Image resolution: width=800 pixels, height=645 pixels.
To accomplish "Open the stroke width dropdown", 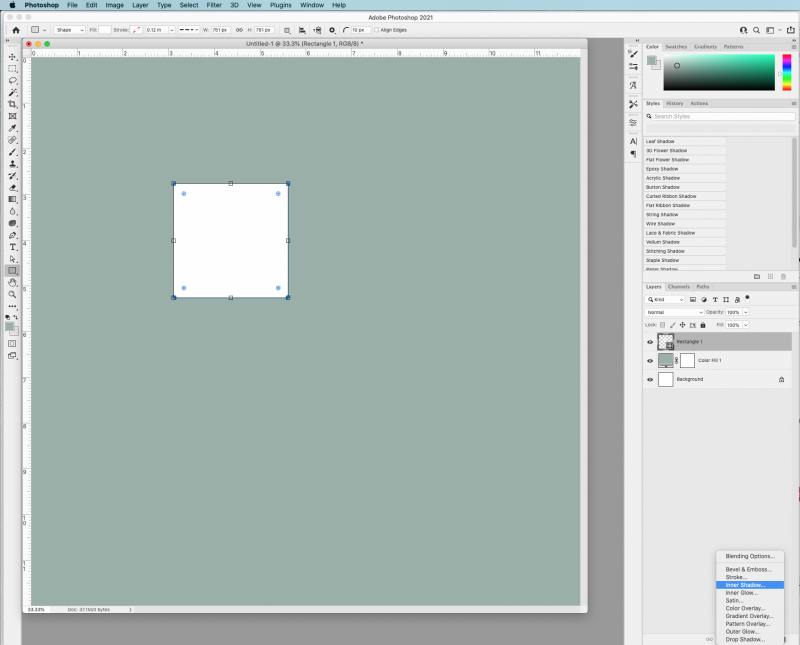I will pyautogui.click(x=171, y=30).
